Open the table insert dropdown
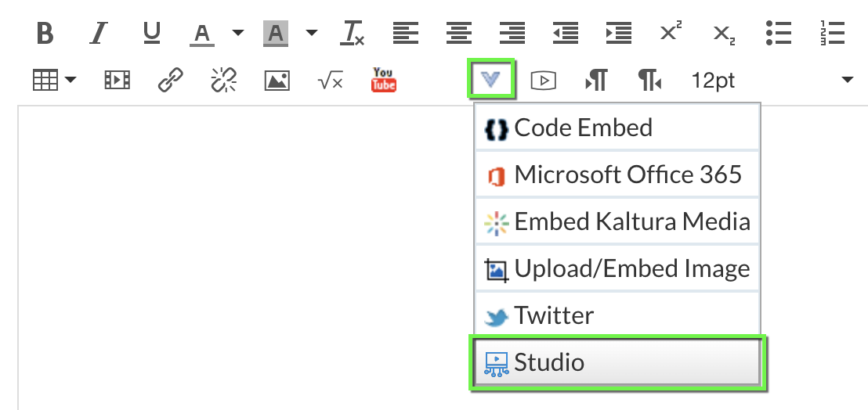The height and width of the screenshot is (410, 868). click(54, 81)
